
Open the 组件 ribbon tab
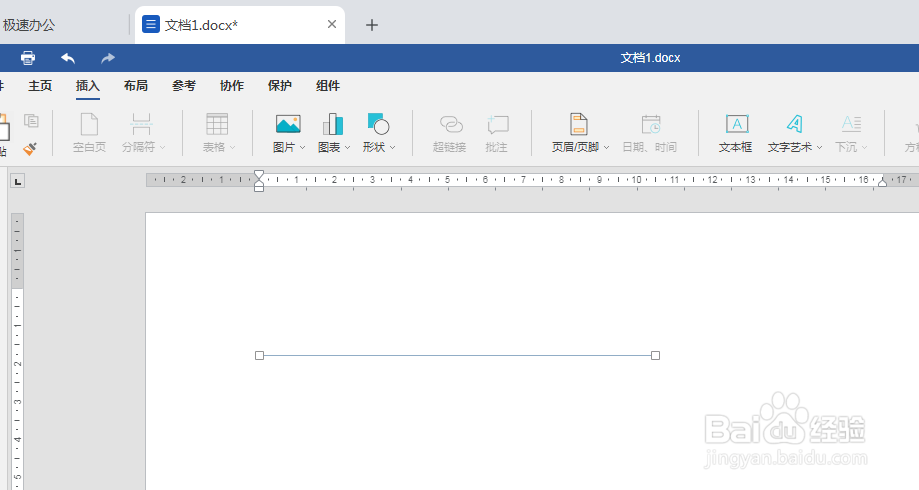coord(328,86)
